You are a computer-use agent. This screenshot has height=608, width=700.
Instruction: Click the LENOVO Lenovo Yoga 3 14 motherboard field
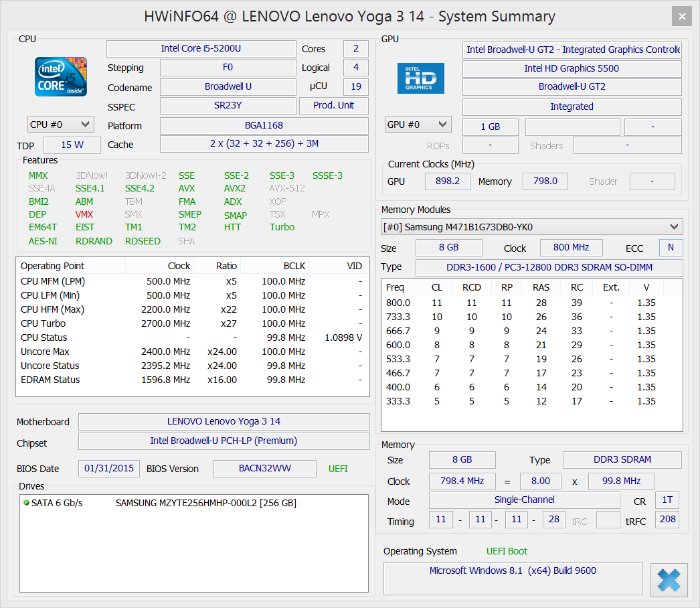tap(224, 422)
